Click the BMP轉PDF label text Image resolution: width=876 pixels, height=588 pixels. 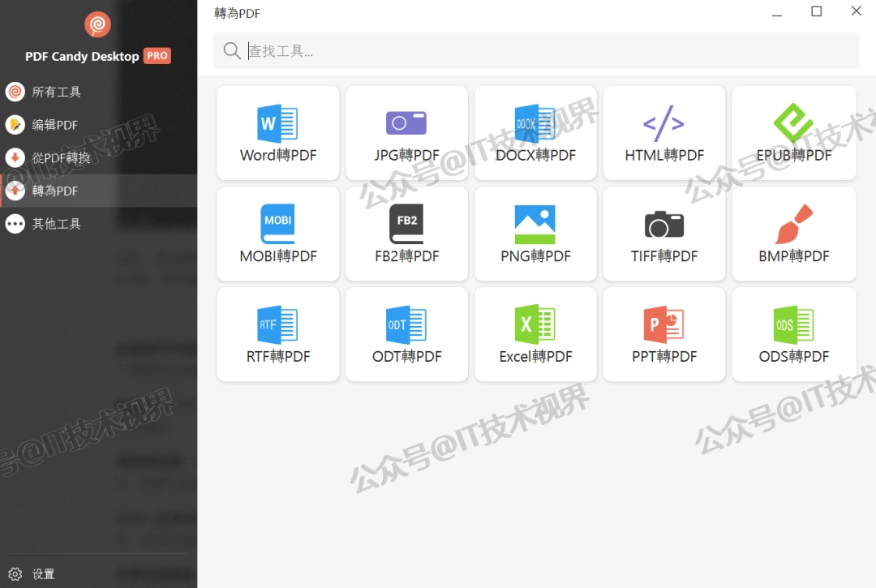click(x=794, y=256)
